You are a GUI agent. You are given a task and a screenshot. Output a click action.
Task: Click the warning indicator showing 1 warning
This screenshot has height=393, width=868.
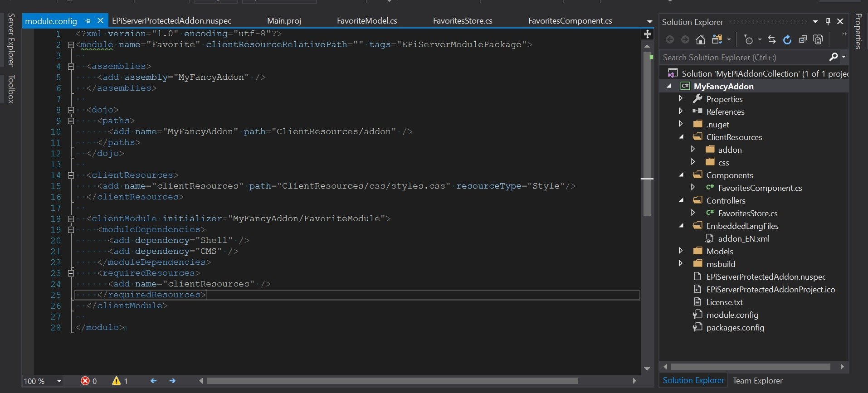120,381
